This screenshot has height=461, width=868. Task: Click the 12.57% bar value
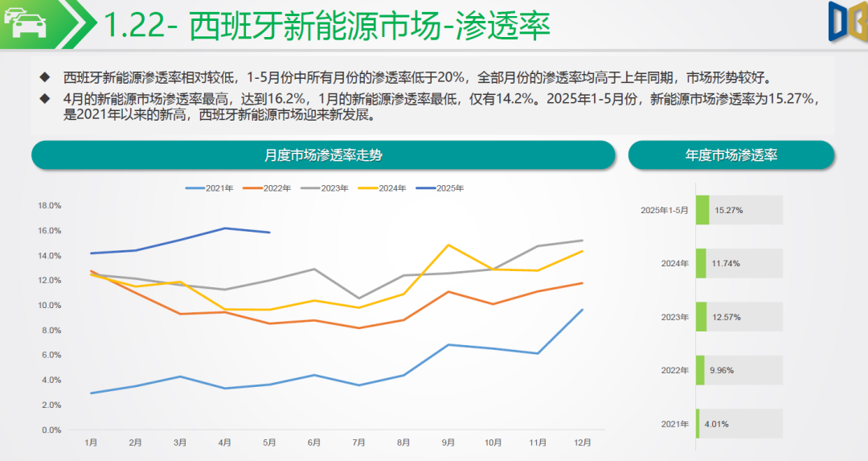(x=727, y=318)
